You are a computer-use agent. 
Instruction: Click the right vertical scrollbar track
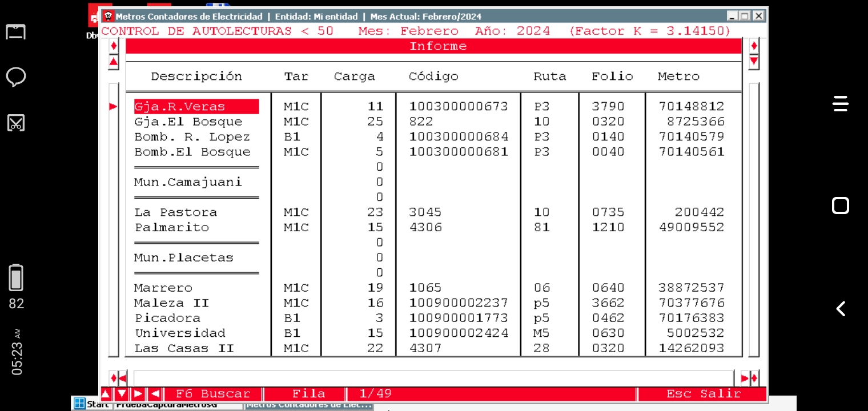point(754,217)
